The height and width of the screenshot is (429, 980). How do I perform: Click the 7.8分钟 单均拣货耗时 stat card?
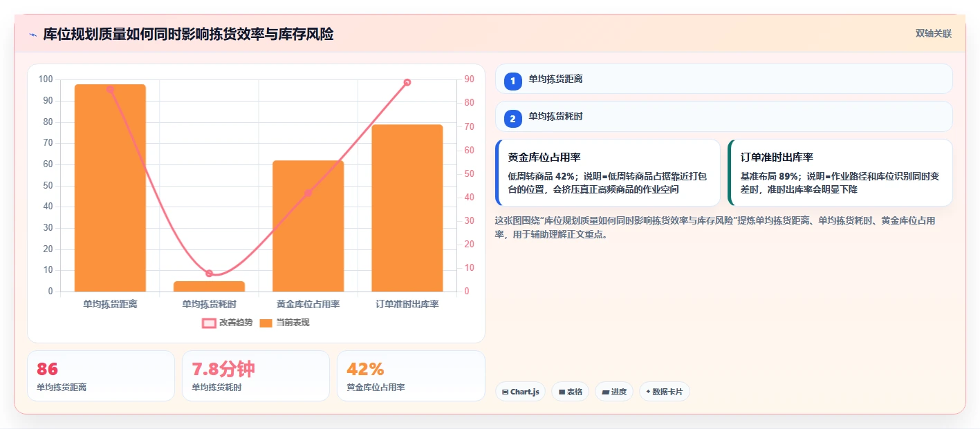coord(256,376)
